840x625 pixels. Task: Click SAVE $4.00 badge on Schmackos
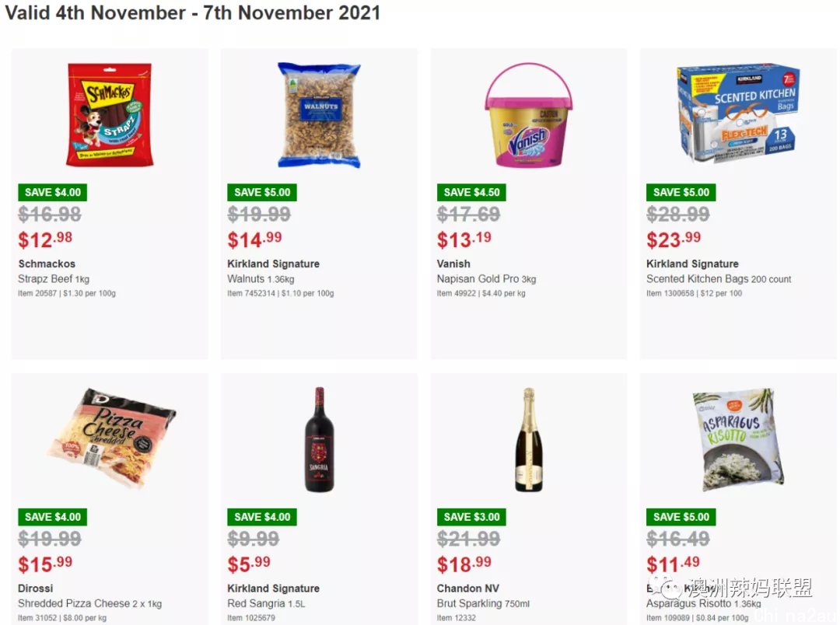pos(53,192)
